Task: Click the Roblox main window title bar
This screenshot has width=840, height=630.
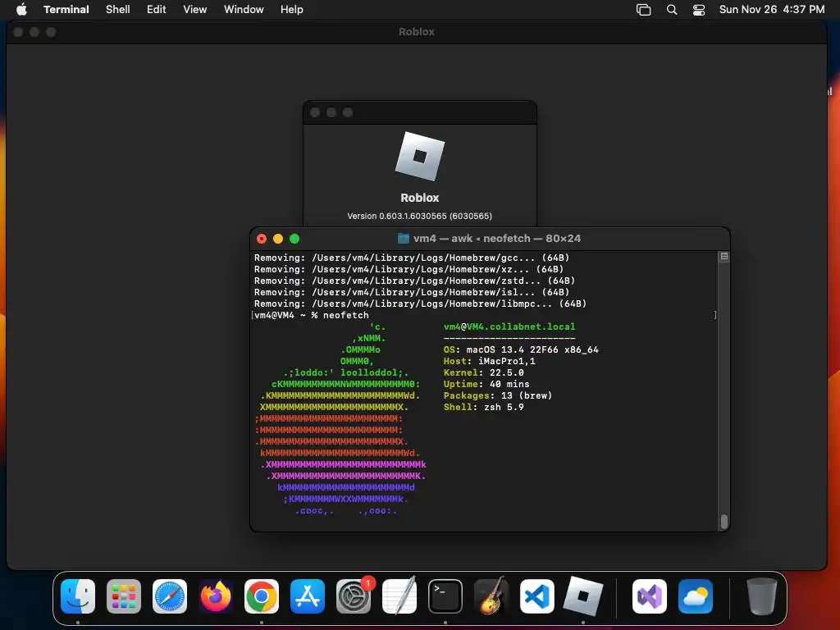Action: coord(417,32)
